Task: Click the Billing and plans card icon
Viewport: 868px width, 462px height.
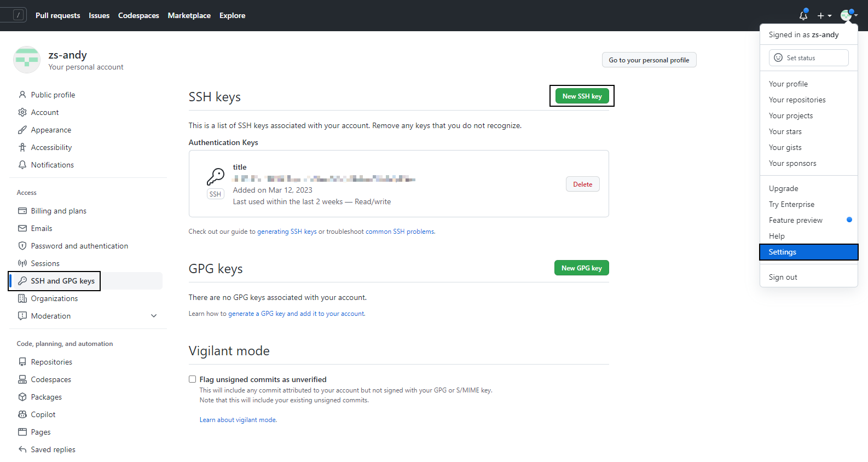Action: 22,211
